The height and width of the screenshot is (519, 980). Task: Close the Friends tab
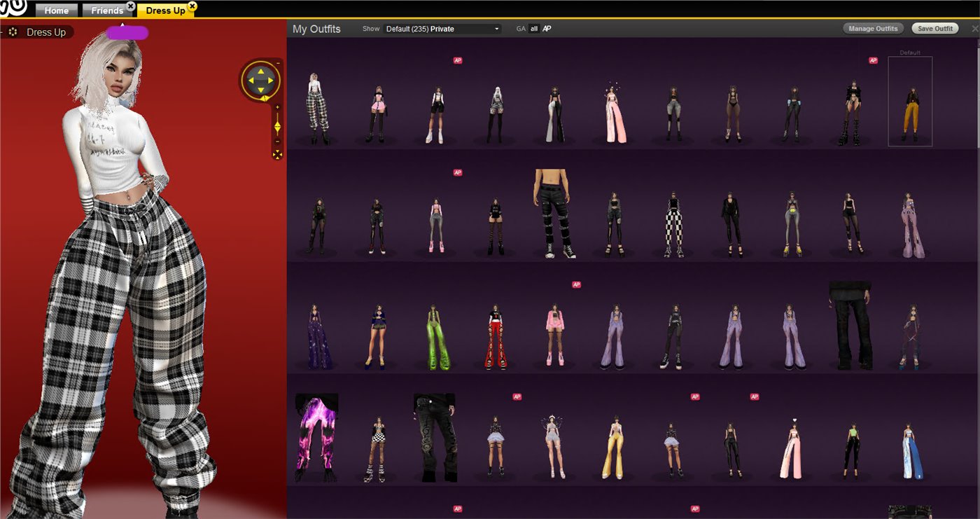coord(131,6)
